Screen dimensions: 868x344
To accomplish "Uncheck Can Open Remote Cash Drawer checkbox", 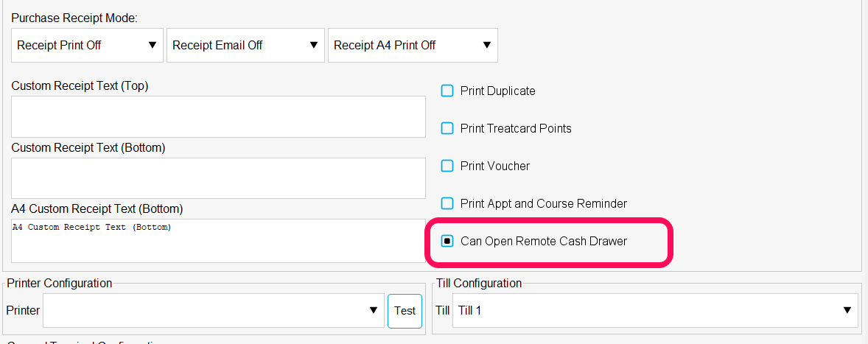I will point(447,241).
